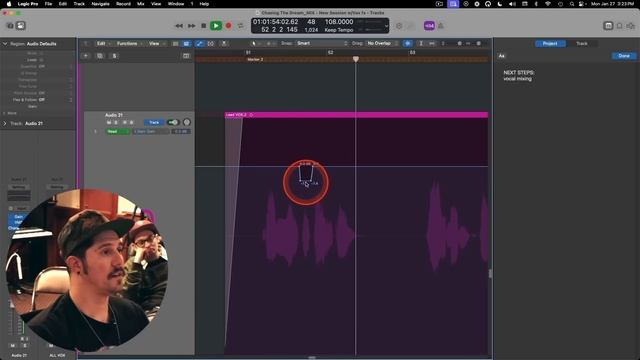
Task: Open the left-click Pointer tool menu
Action: point(256,43)
